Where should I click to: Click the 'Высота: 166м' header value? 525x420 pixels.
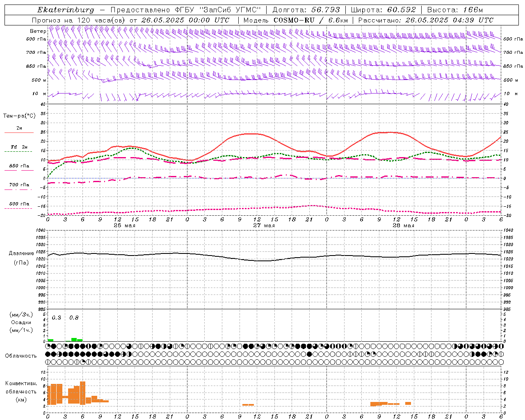[455, 10]
